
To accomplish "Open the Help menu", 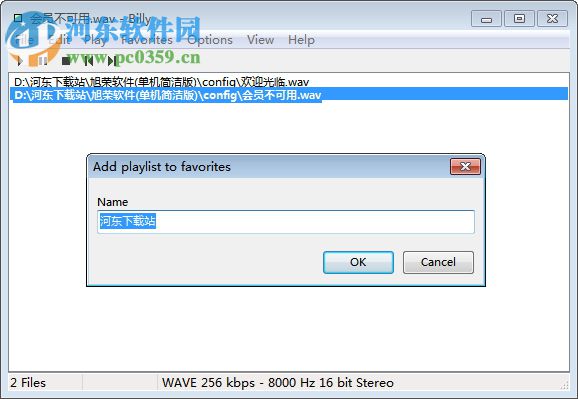I will (x=301, y=40).
